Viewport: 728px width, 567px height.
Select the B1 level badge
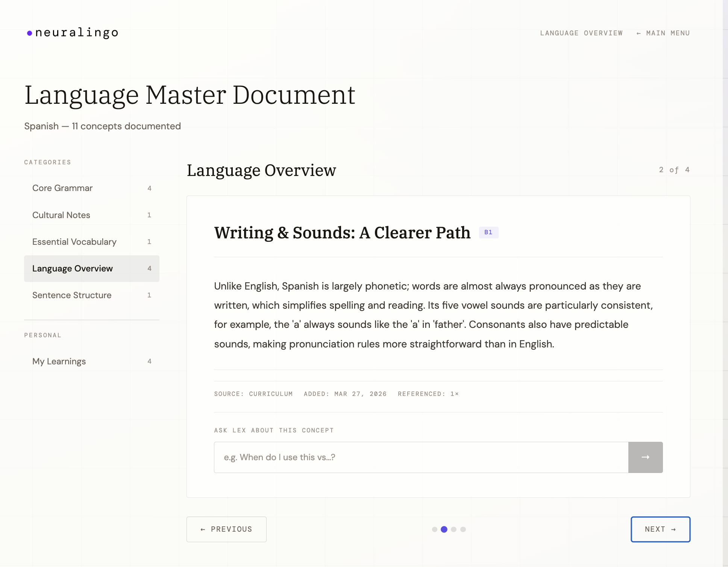coord(488,232)
